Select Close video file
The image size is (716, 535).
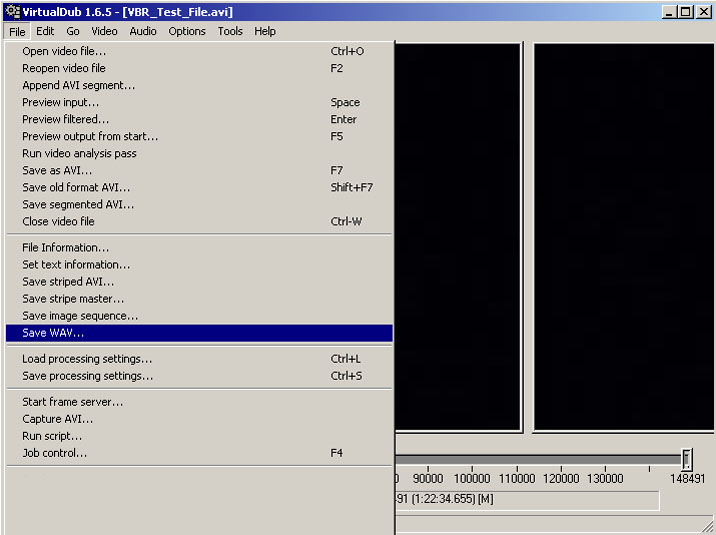click(x=199, y=221)
